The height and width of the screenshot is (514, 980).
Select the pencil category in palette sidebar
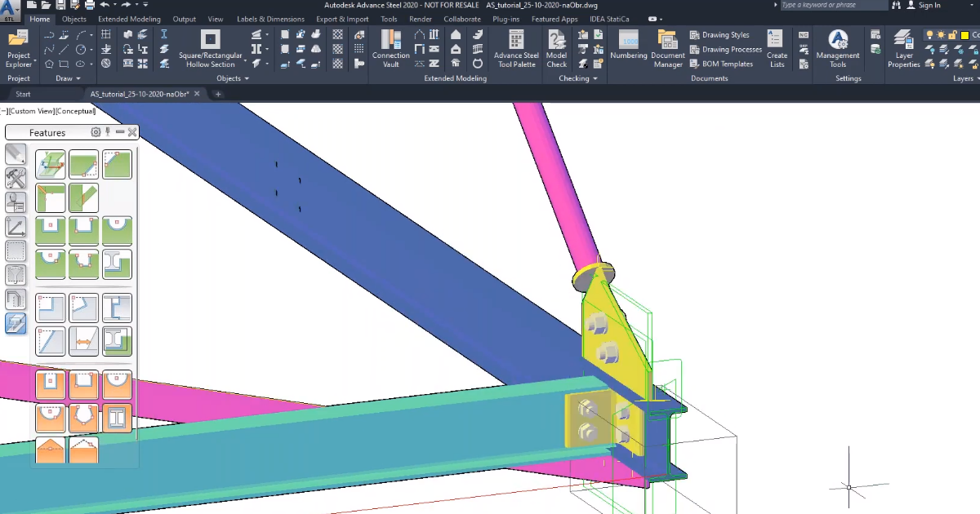click(x=16, y=153)
